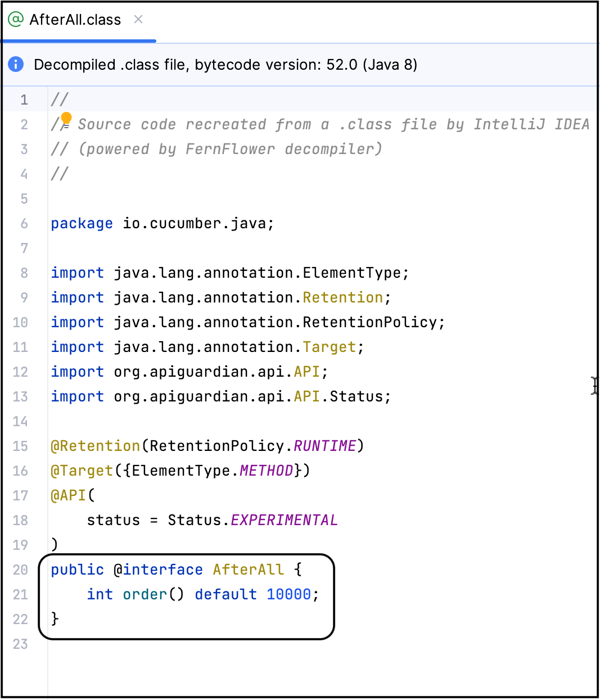Screen dimensions: 600x700
Task: Close the AfterAll.class tab
Action: (138, 20)
